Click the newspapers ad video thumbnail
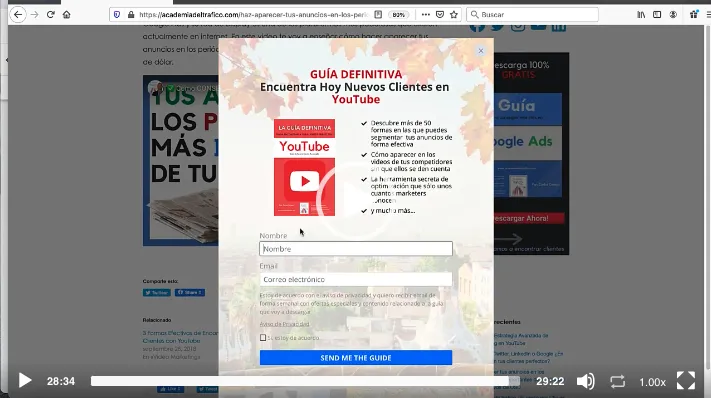 click(180, 160)
